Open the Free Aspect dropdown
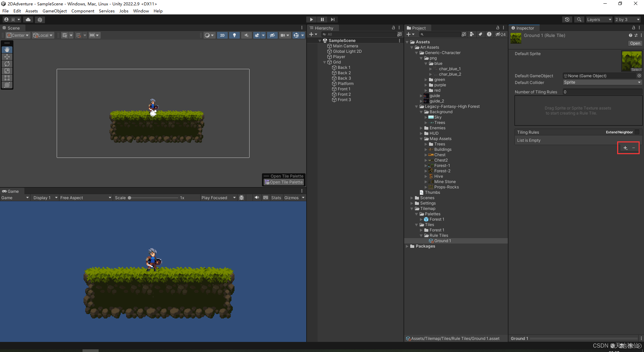 coord(86,198)
